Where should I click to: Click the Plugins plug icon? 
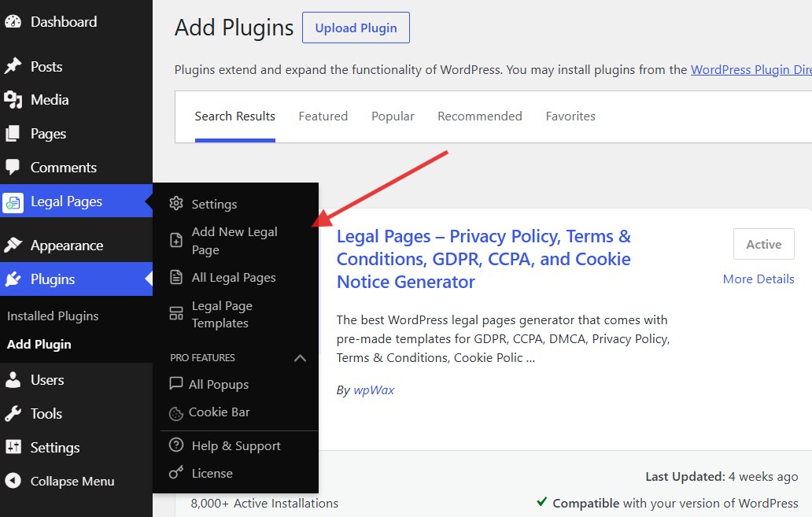click(13, 279)
